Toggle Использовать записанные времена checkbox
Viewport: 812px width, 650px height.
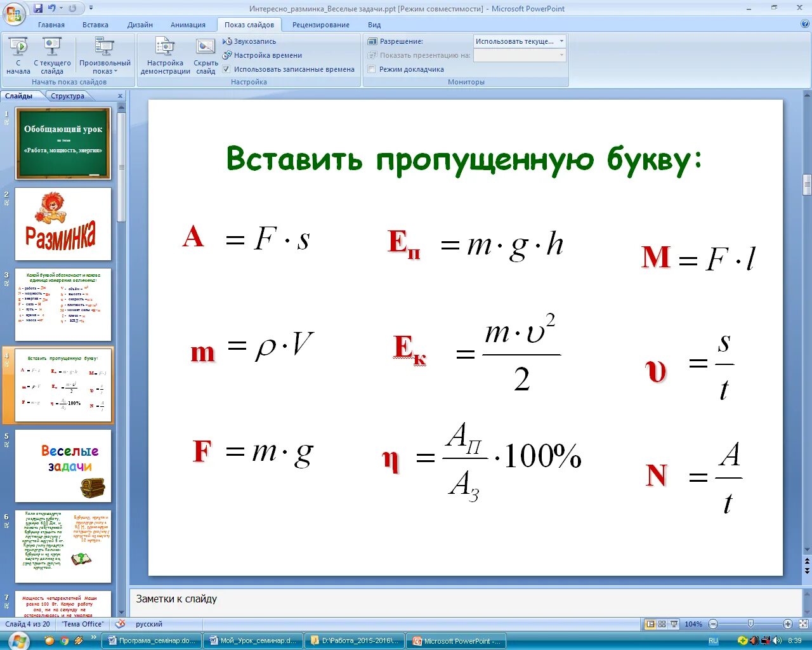(x=226, y=69)
